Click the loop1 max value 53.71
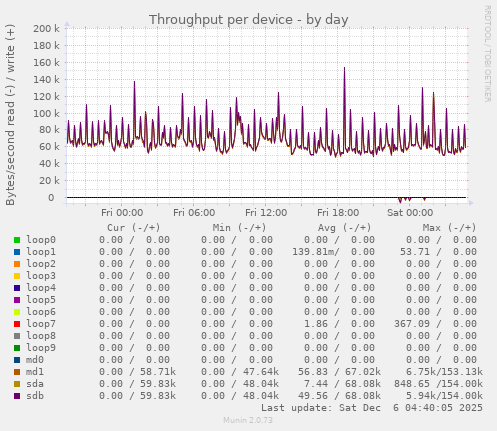497x431 pixels. click(415, 252)
